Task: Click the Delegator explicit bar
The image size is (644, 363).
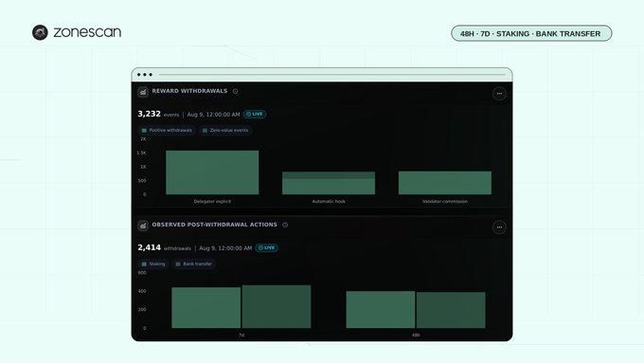Action: pyautogui.click(x=212, y=172)
